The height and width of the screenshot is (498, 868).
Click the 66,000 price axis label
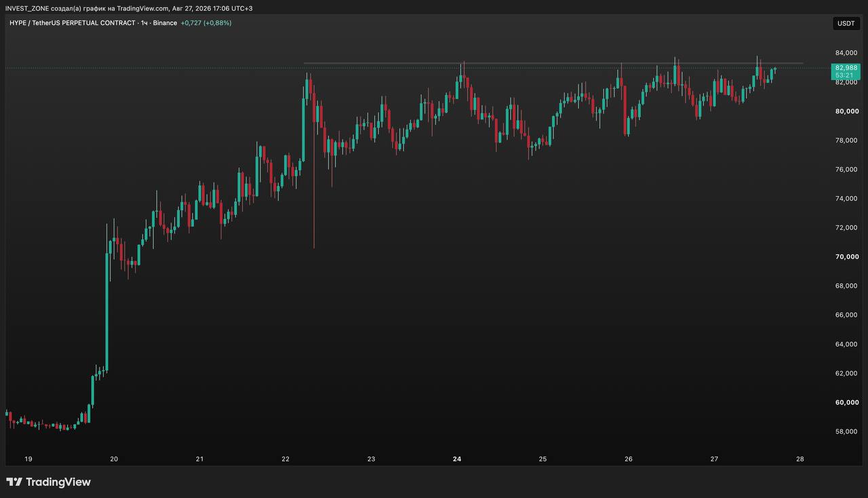pos(847,315)
